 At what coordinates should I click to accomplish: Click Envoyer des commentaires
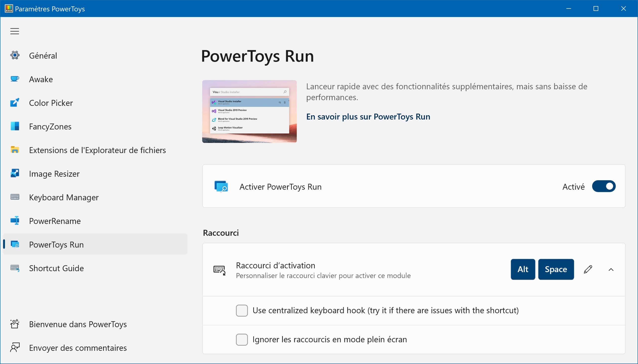(95, 348)
